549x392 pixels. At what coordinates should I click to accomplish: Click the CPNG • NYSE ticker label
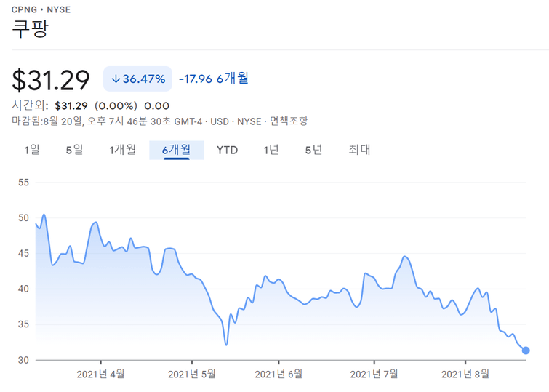(41, 9)
